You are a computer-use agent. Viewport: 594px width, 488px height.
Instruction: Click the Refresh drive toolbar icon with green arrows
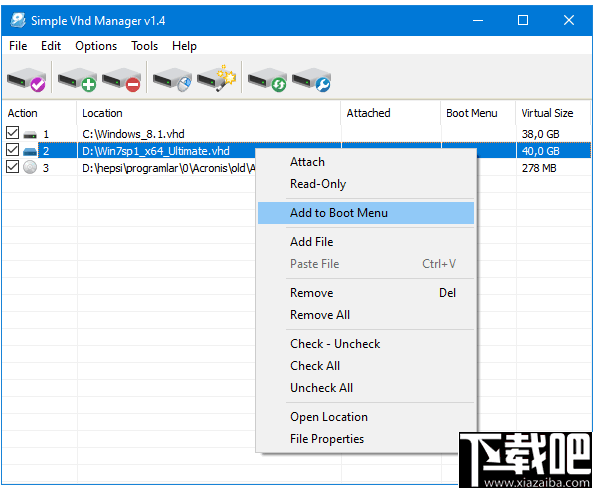tap(267, 80)
